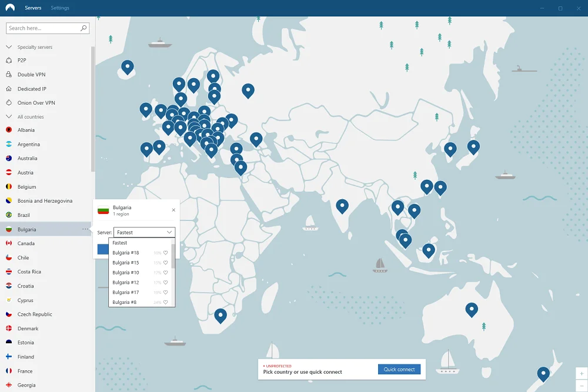Click the Quick connect button

(399, 370)
